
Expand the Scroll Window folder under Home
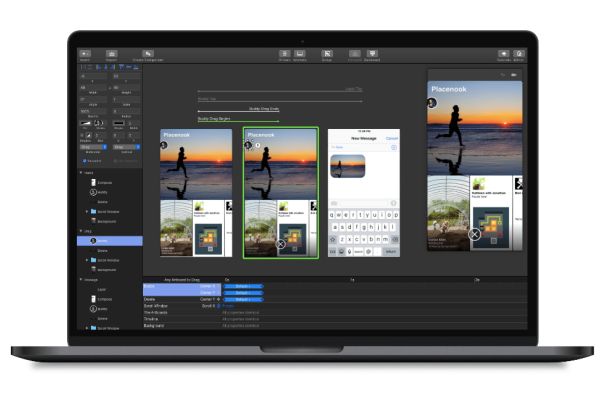[x=87, y=211]
